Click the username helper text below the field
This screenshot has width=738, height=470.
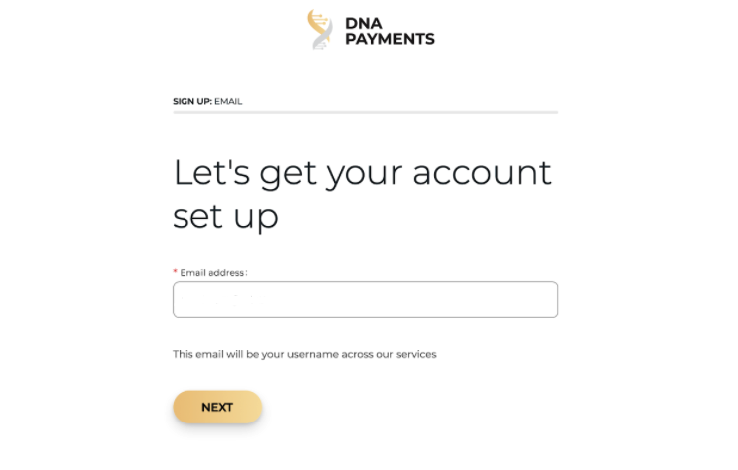(305, 354)
